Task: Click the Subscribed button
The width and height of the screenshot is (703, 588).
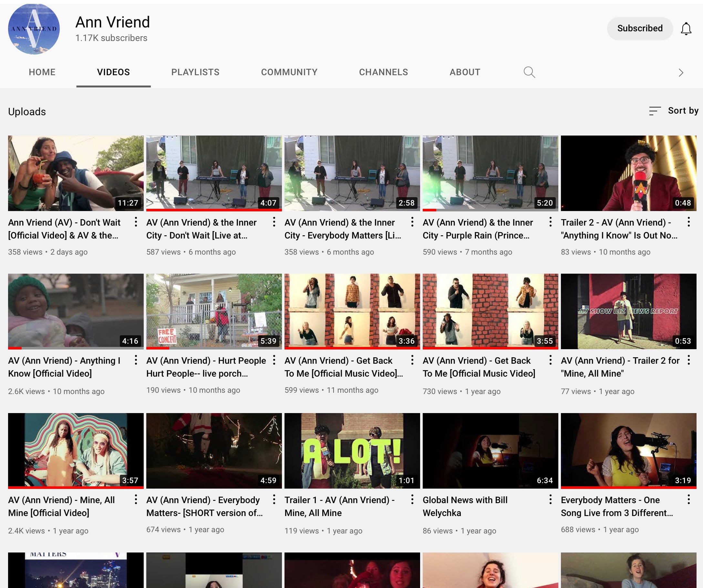Action: [640, 28]
